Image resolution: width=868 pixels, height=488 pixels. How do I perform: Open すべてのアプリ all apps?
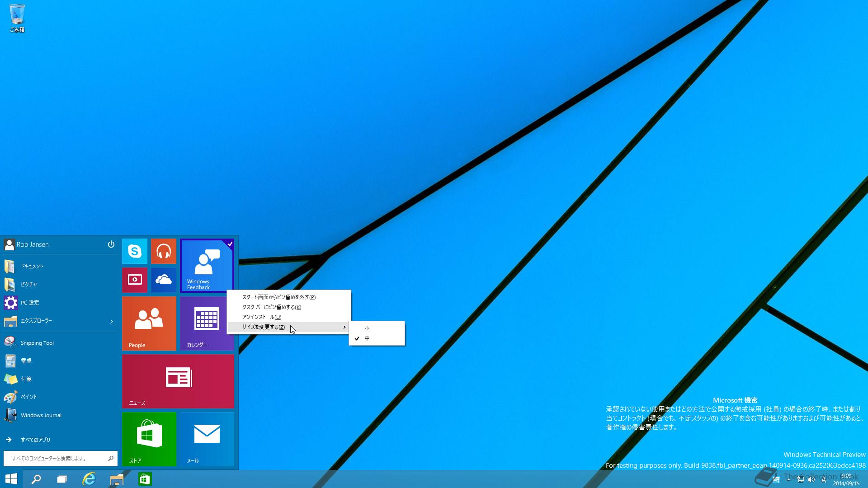click(60, 440)
